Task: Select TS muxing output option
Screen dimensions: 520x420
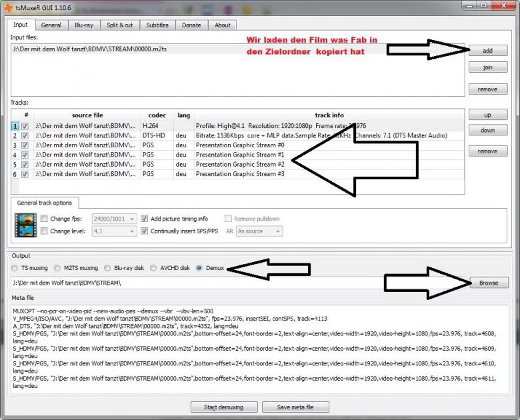Action: pos(15,268)
